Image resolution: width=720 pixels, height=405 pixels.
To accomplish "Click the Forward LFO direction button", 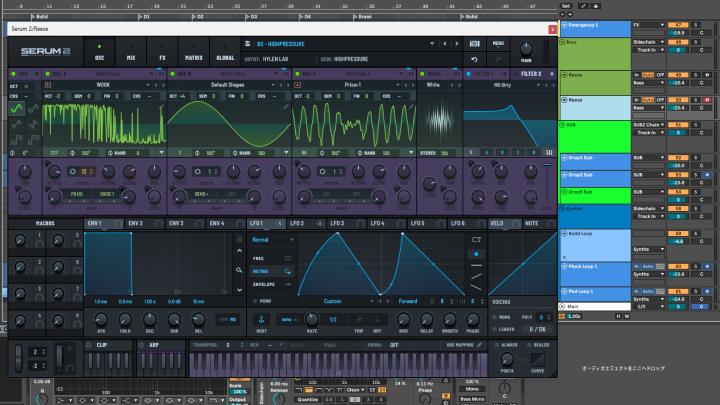I will 408,301.
